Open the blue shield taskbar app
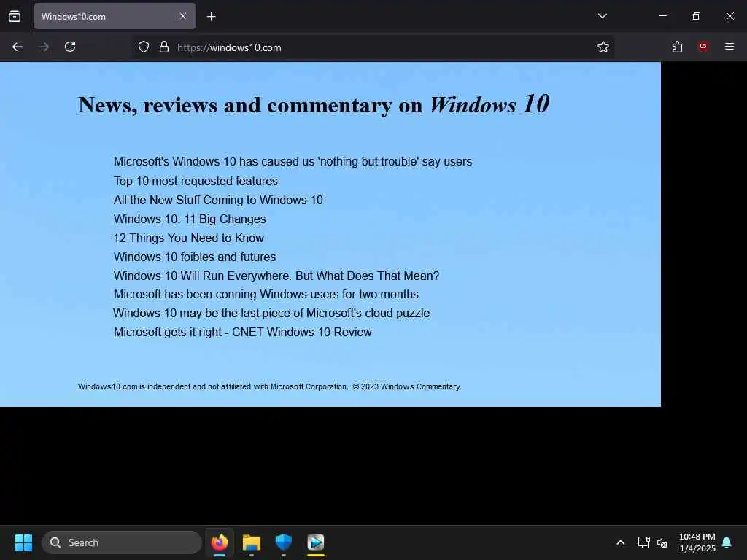The height and width of the screenshot is (560, 747). [x=284, y=542]
